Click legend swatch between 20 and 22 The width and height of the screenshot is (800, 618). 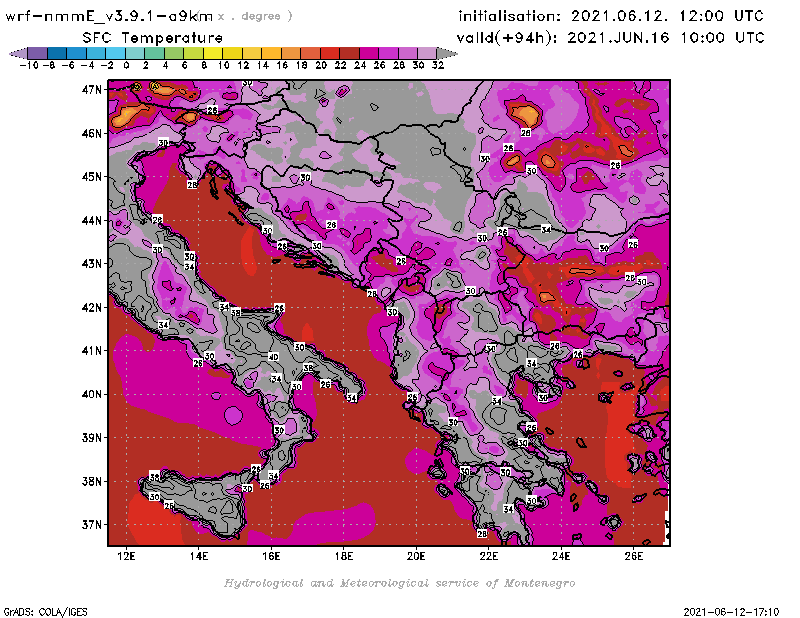pos(330,53)
